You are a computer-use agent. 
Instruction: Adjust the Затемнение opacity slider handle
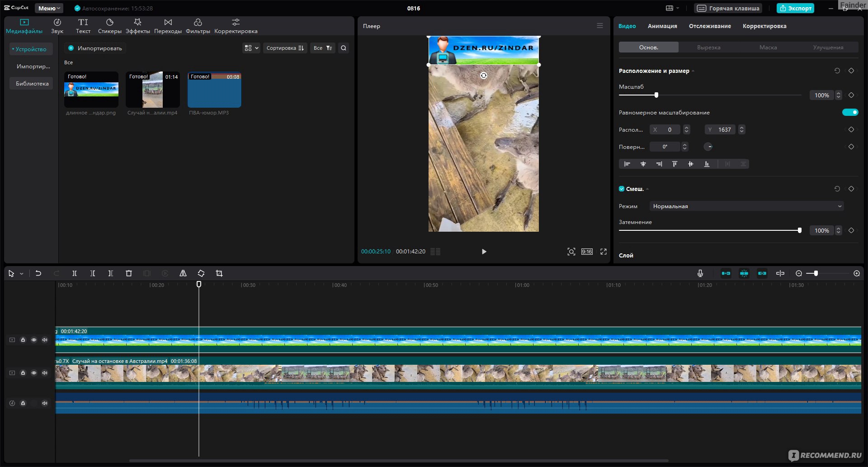pyautogui.click(x=800, y=230)
